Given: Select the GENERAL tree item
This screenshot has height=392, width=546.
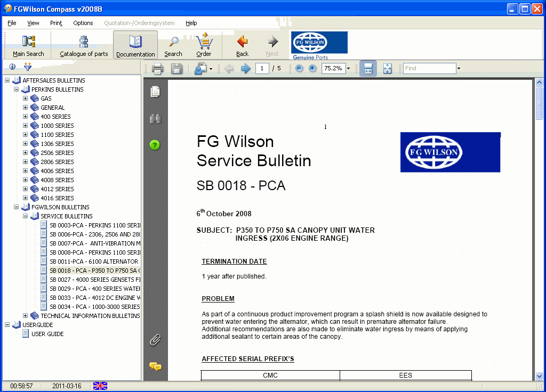Looking at the screenshot, I should (53, 108).
